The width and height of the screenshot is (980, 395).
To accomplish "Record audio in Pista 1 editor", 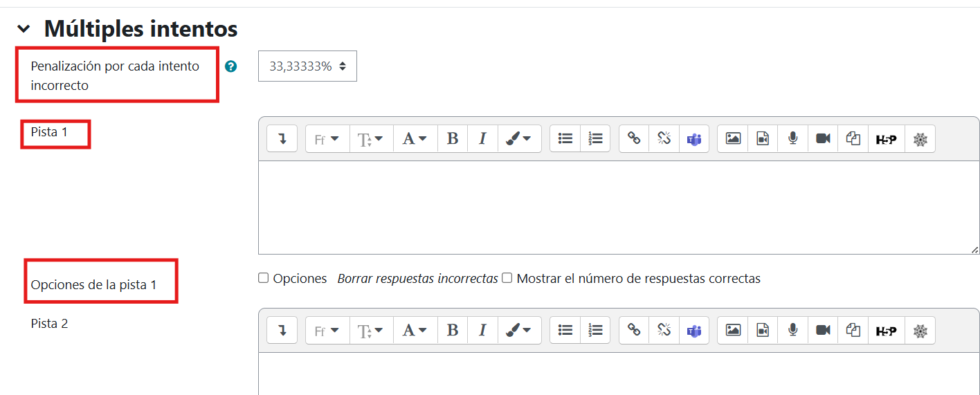I will 792,139.
